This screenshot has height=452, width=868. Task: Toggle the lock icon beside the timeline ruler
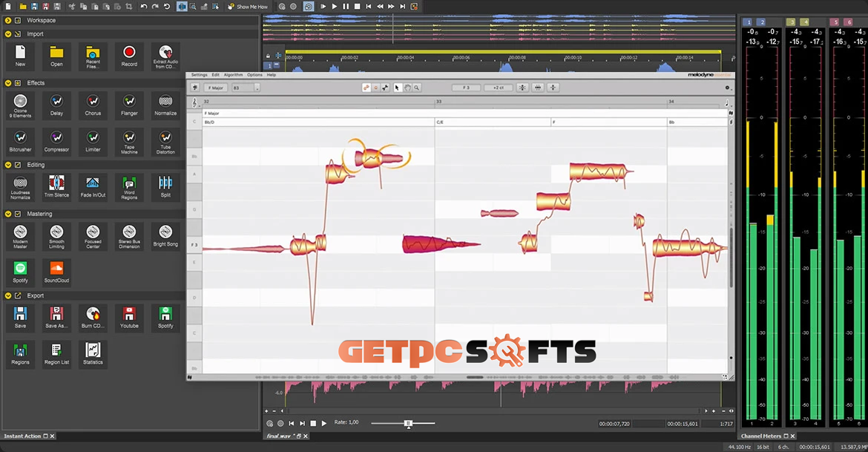coord(268,56)
